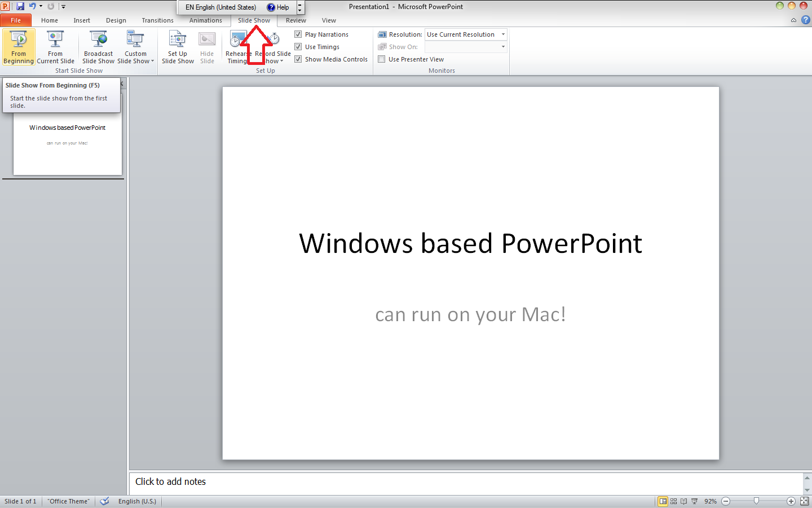Enable Use Presenter View
Image resolution: width=812 pixels, height=508 pixels.
point(382,59)
